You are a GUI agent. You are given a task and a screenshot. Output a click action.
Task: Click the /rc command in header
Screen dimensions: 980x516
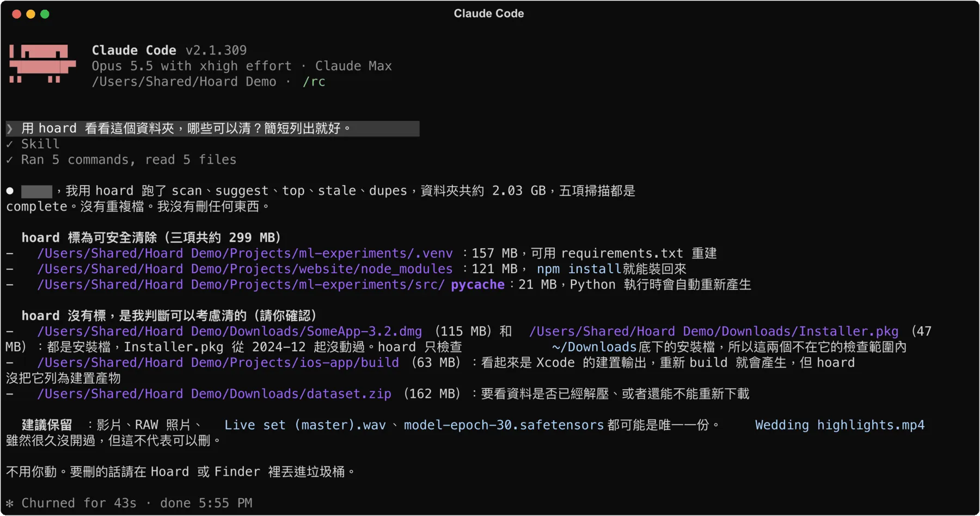point(314,82)
